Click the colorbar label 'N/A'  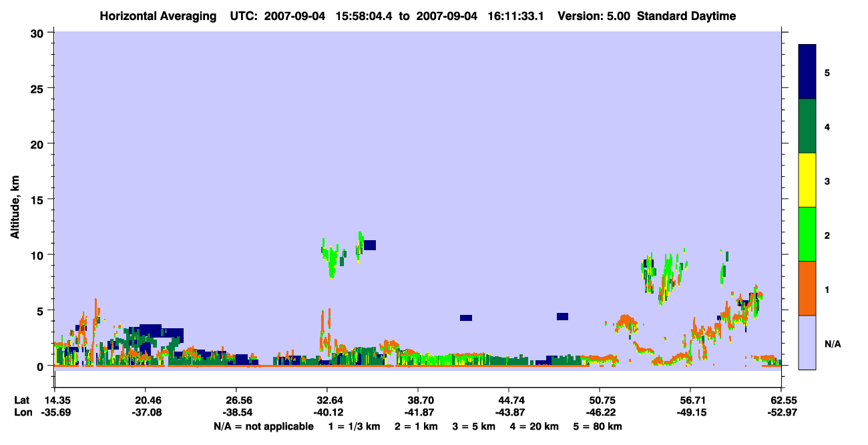pyautogui.click(x=832, y=344)
